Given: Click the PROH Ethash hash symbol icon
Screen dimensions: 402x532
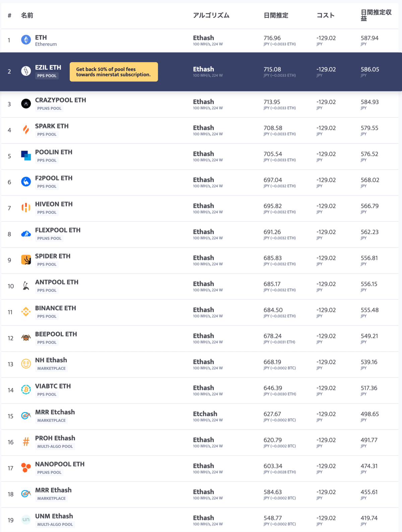Looking at the screenshot, I should [26, 442].
